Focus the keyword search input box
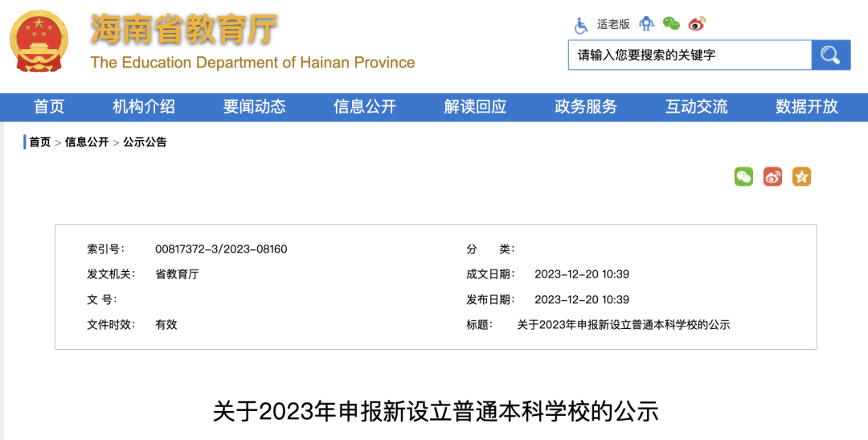The height and width of the screenshot is (440, 868). tap(690, 56)
